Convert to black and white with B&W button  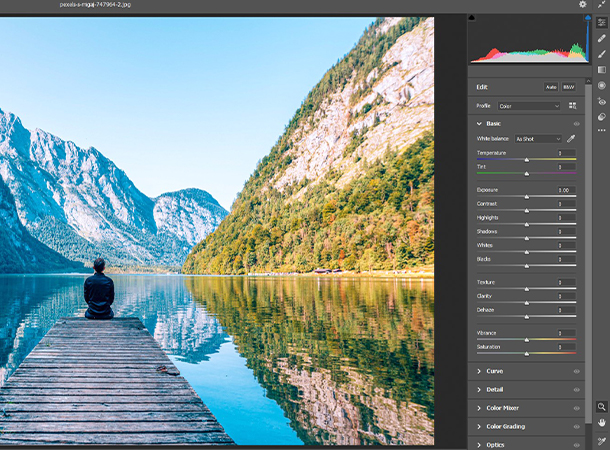569,87
